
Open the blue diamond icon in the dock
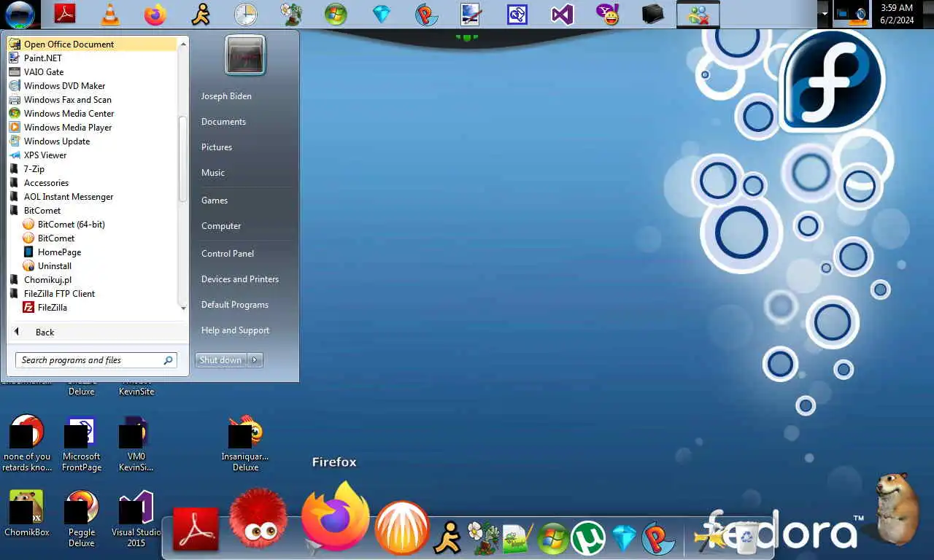pyautogui.click(x=624, y=538)
